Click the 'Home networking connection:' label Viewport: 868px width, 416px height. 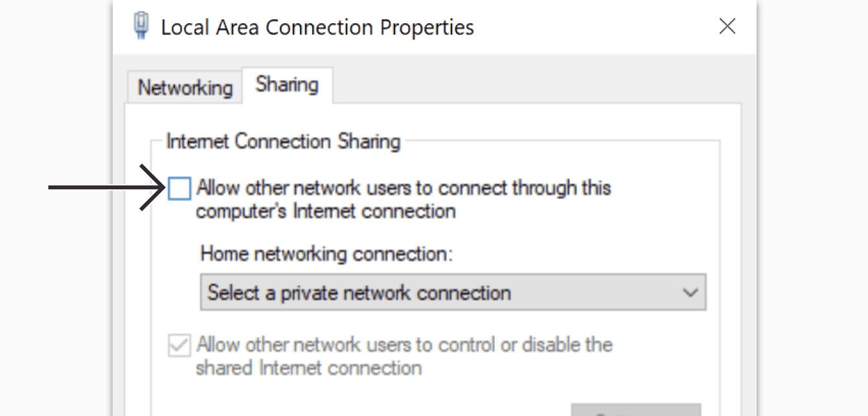(x=326, y=253)
